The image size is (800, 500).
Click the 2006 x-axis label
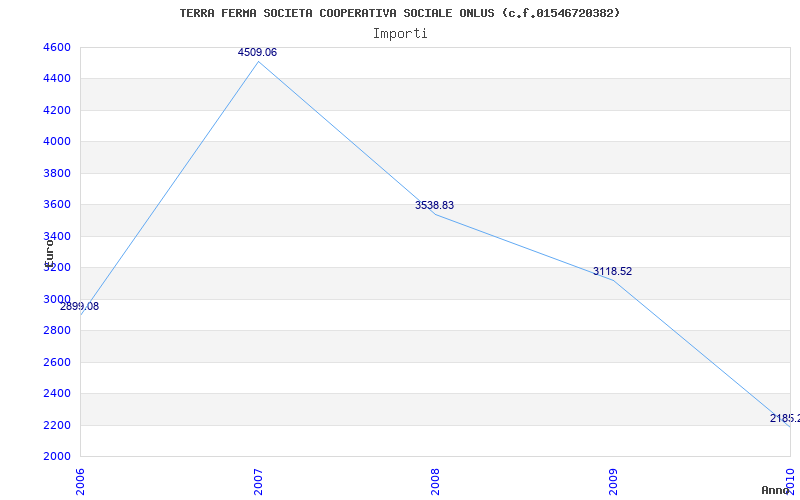[x=80, y=482]
